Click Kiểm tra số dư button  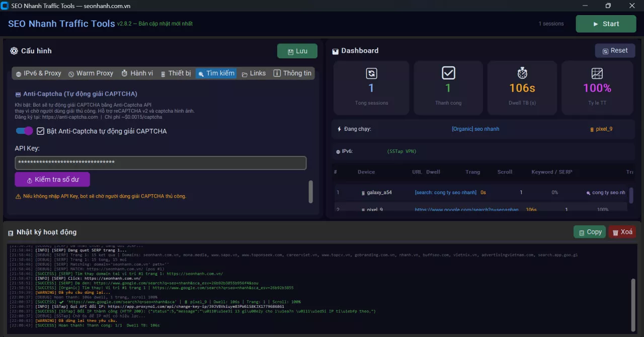[52, 180]
